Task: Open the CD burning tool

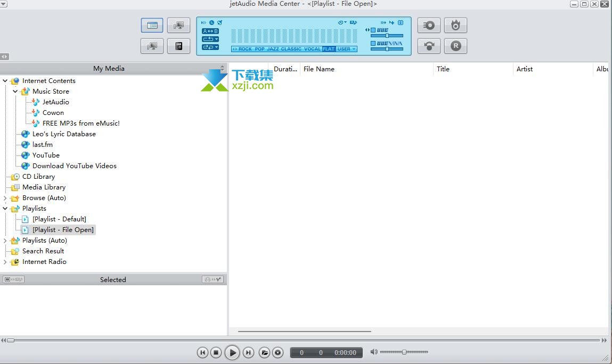Action: pyautogui.click(x=455, y=26)
